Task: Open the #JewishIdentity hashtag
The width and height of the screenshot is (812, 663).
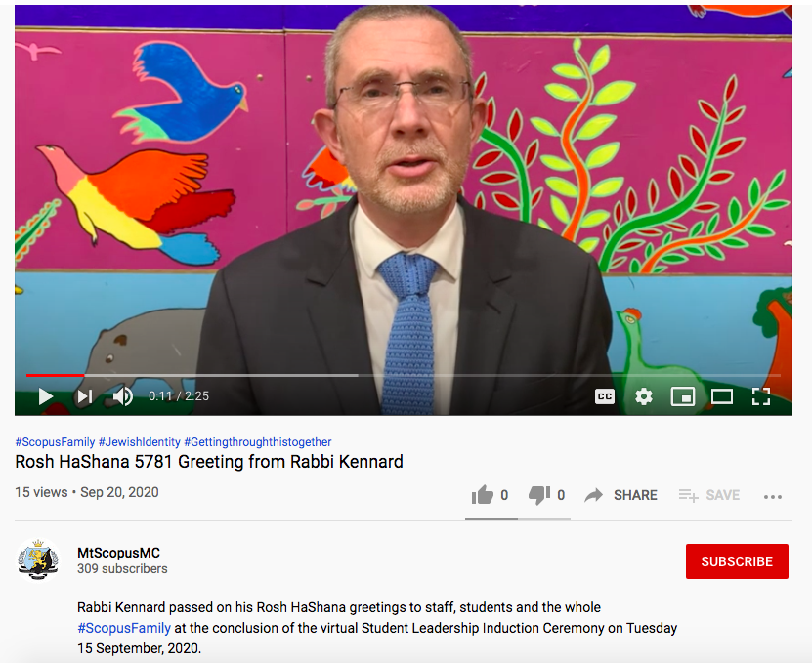Action: (140, 442)
